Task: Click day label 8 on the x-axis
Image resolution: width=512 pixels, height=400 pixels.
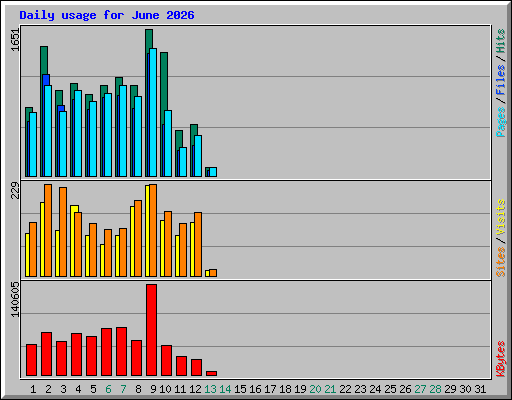Action: pyautogui.click(x=138, y=389)
